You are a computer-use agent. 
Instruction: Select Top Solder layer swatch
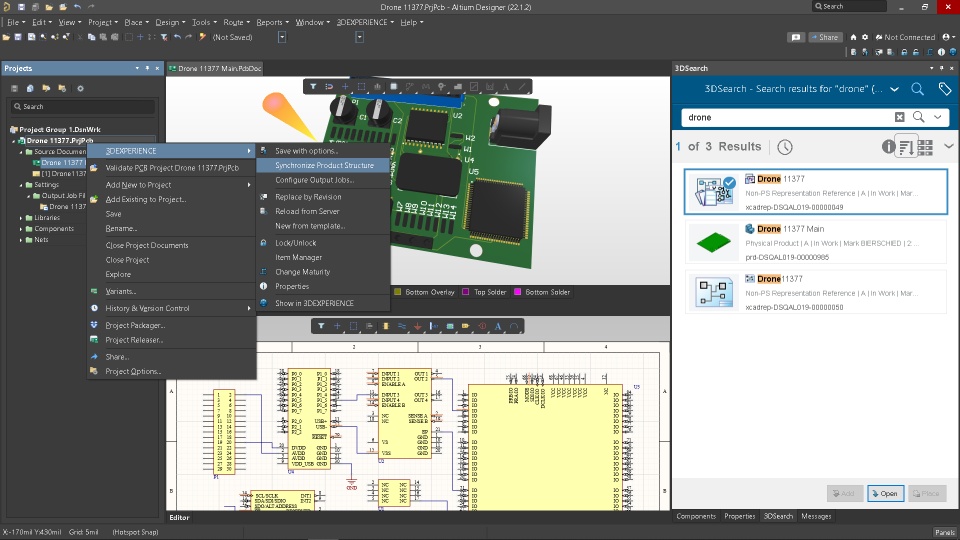tap(466, 292)
